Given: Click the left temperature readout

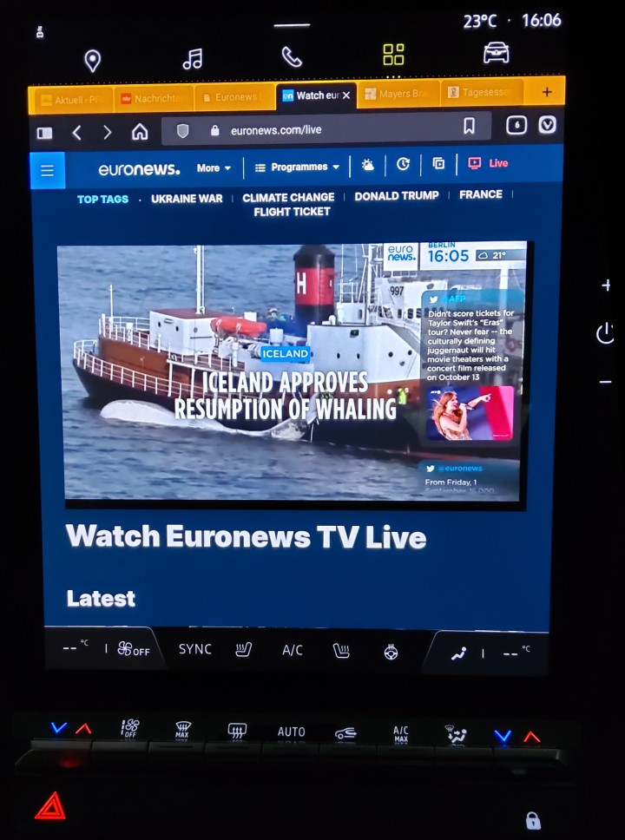Looking at the screenshot, I should 76,646.
